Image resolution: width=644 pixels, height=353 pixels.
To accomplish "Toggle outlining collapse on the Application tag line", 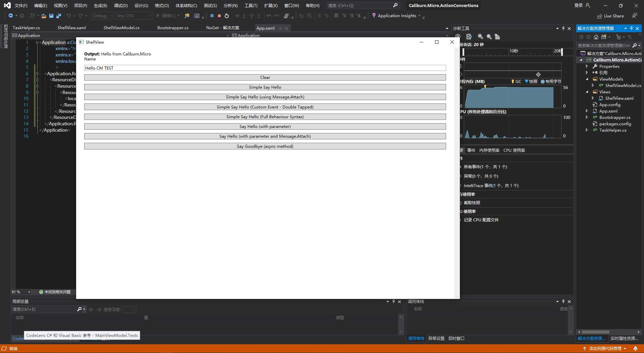I will [x=37, y=42].
